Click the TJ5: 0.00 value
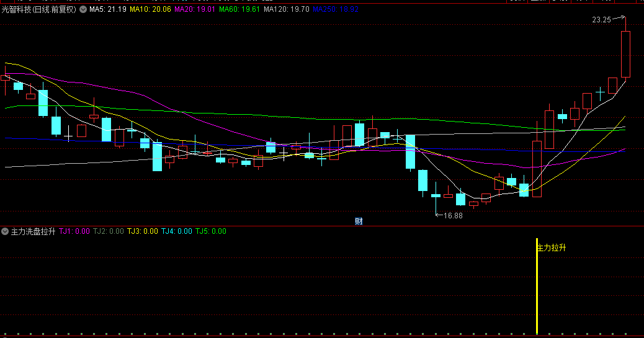Viewport: 644px width, 338px height. click(211, 231)
